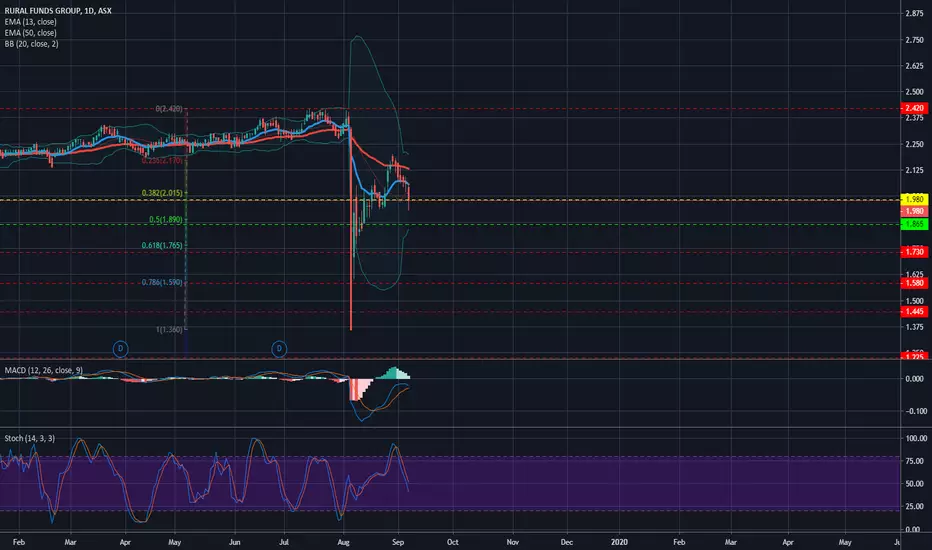Select the red 1.445 price label
The height and width of the screenshot is (550, 932).
click(x=914, y=312)
